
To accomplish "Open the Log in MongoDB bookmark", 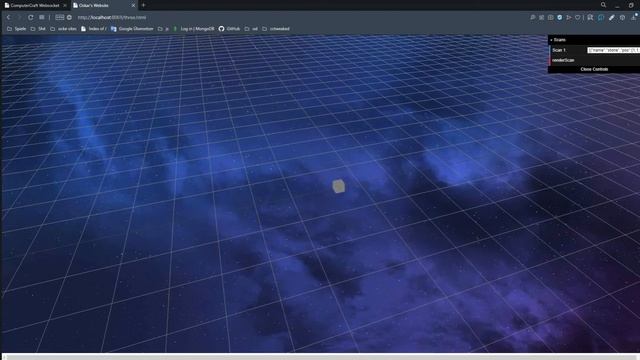I will point(194,29).
